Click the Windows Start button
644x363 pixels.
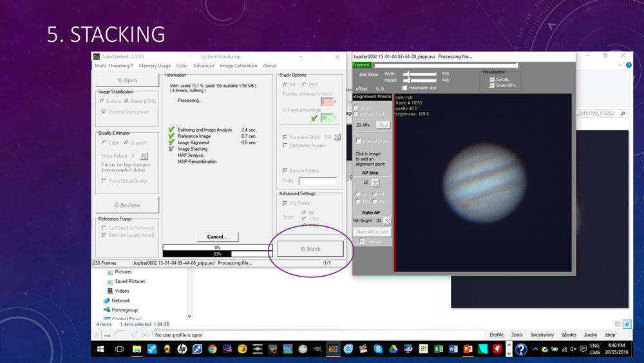(100, 349)
